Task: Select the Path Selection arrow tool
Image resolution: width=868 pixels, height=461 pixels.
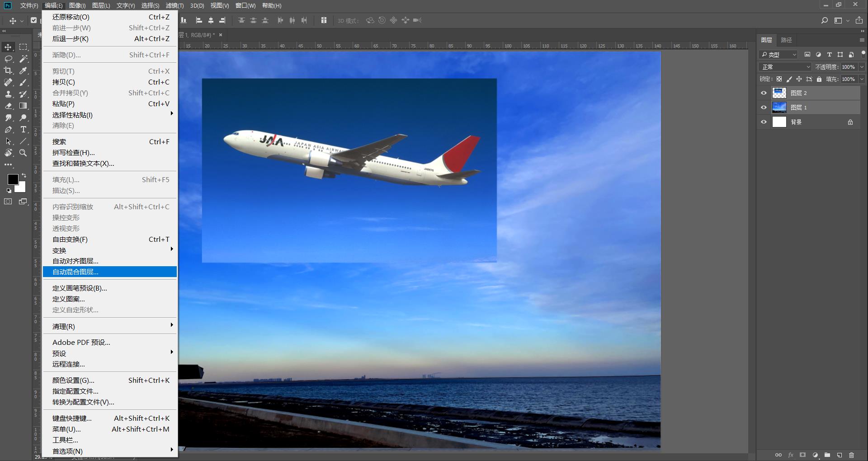Action: tap(8, 141)
